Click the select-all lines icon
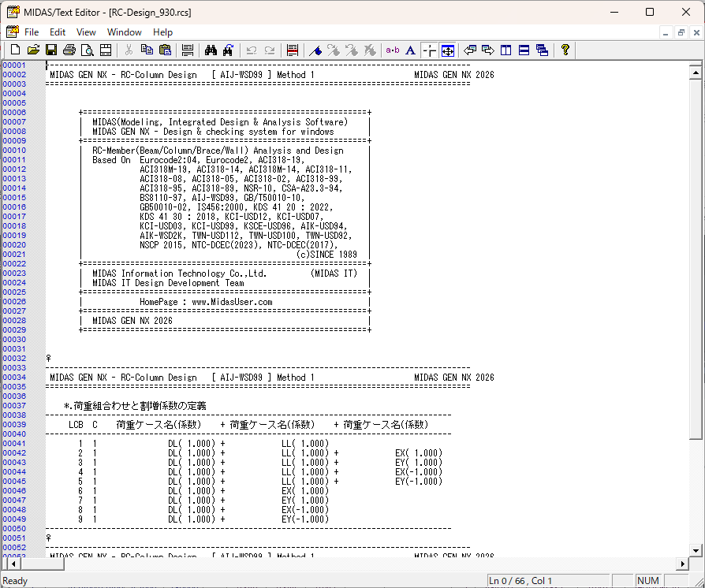This screenshot has width=705, height=588. (188, 50)
